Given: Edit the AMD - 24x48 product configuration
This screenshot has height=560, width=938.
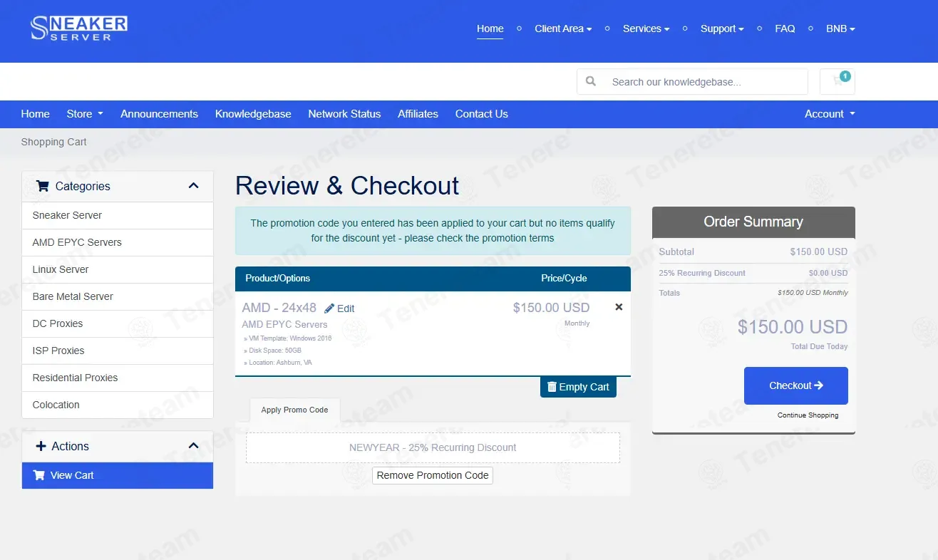Looking at the screenshot, I should (x=339, y=308).
